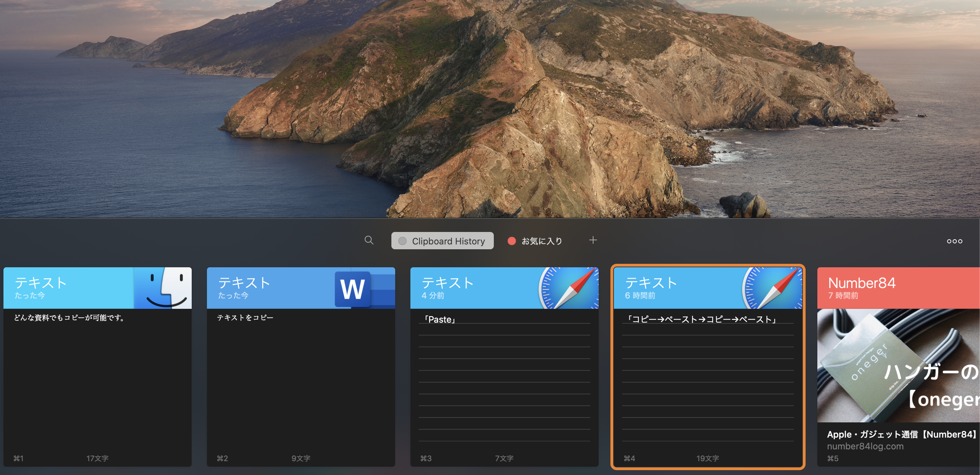Click the ⌘4 shortcut label
Image resolution: width=980 pixels, height=475 pixels.
click(x=629, y=458)
